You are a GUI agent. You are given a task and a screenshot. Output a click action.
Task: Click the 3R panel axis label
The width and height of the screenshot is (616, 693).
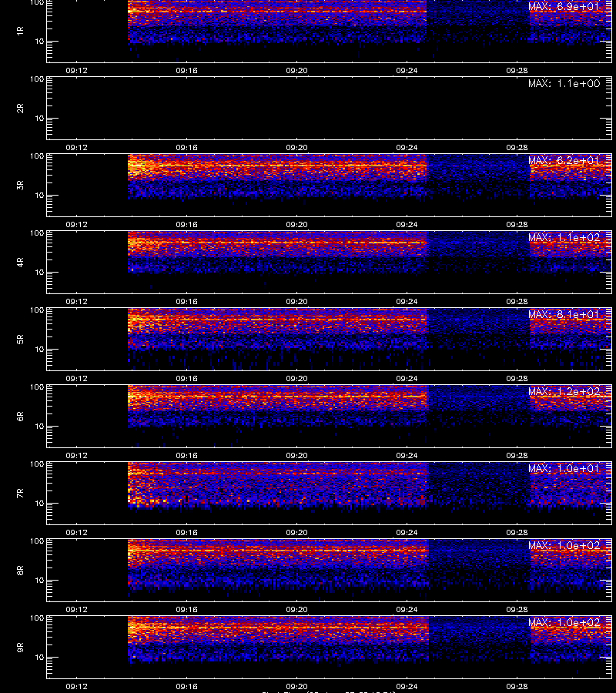coord(20,185)
